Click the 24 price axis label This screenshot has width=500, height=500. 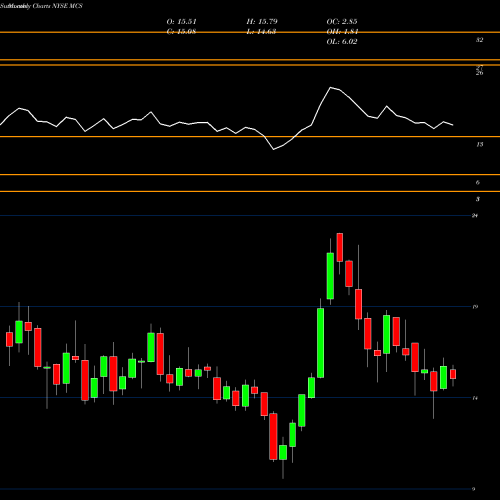point(475,216)
